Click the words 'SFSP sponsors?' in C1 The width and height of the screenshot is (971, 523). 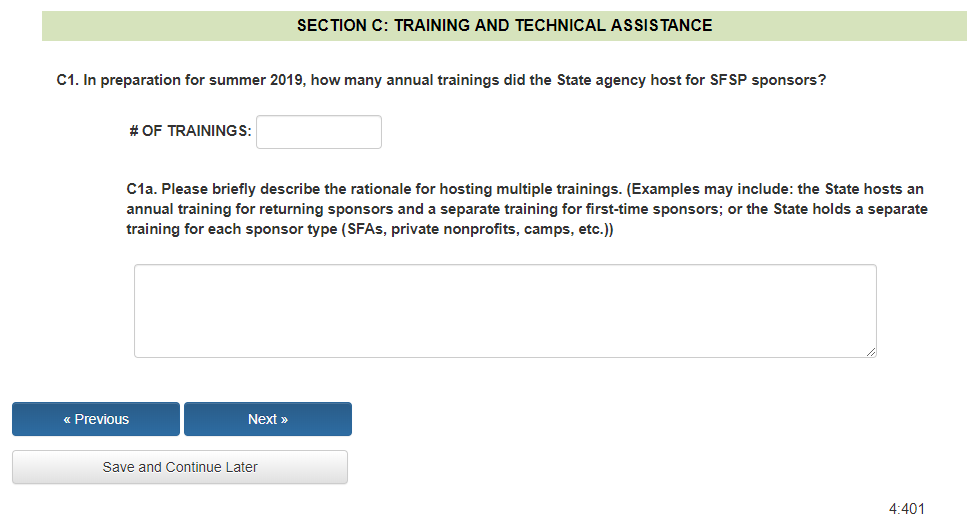tap(768, 80)
